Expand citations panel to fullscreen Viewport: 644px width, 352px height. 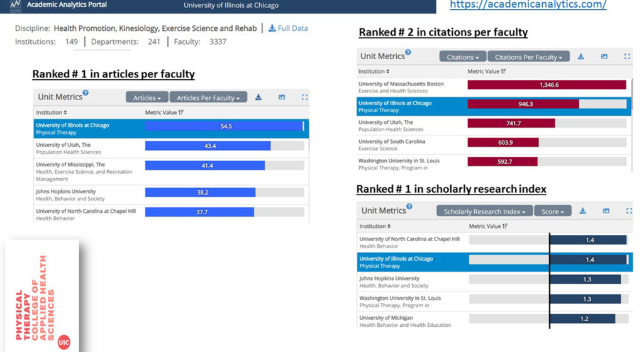pyautogui.click(x=627, y=56)
